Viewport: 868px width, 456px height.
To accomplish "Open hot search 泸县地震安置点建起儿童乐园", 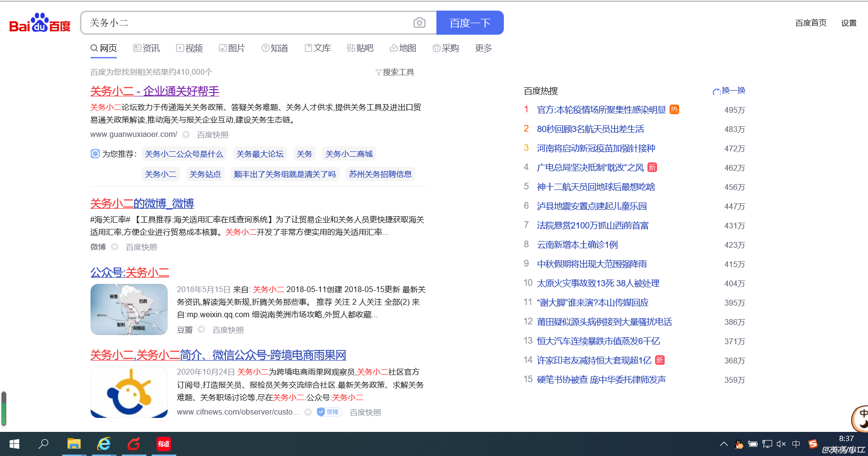I will (592, 206).
